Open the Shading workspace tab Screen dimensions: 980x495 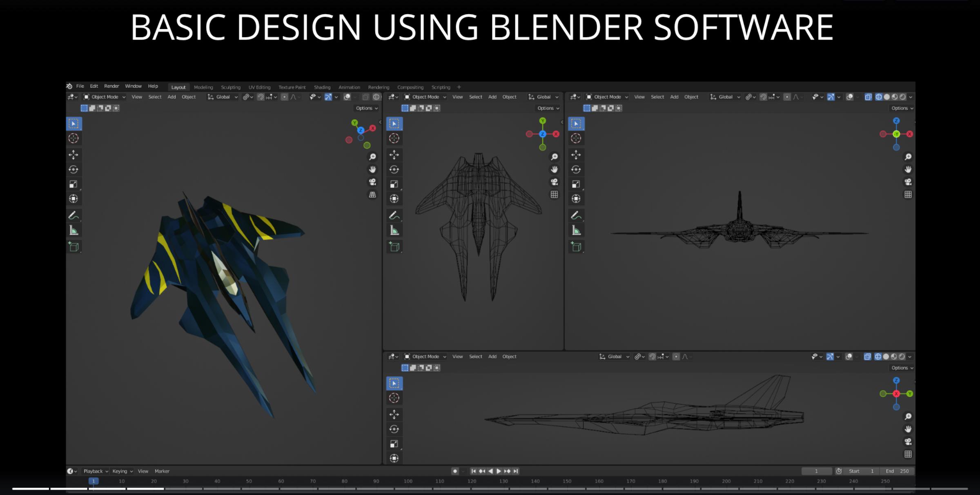(322, 87)
